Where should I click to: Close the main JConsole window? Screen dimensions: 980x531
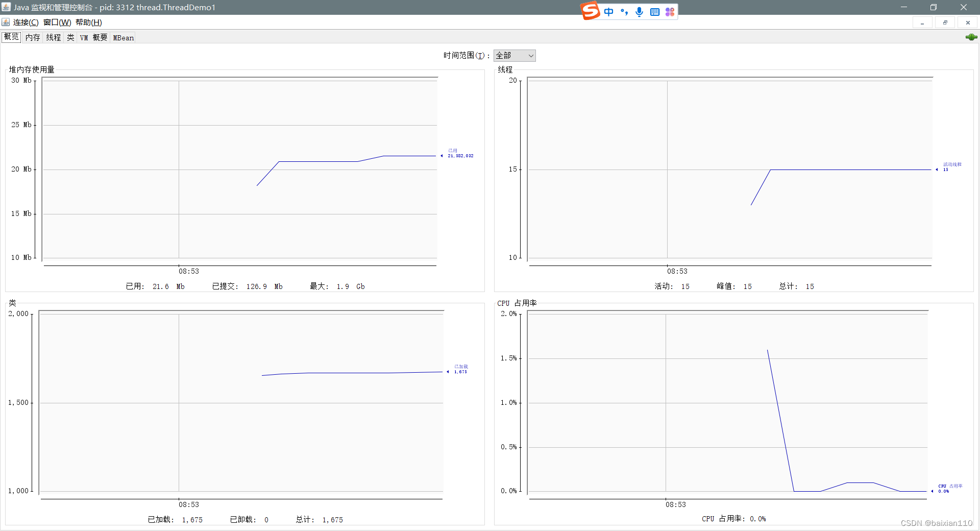pyautogui.click(x=964, y=7)
